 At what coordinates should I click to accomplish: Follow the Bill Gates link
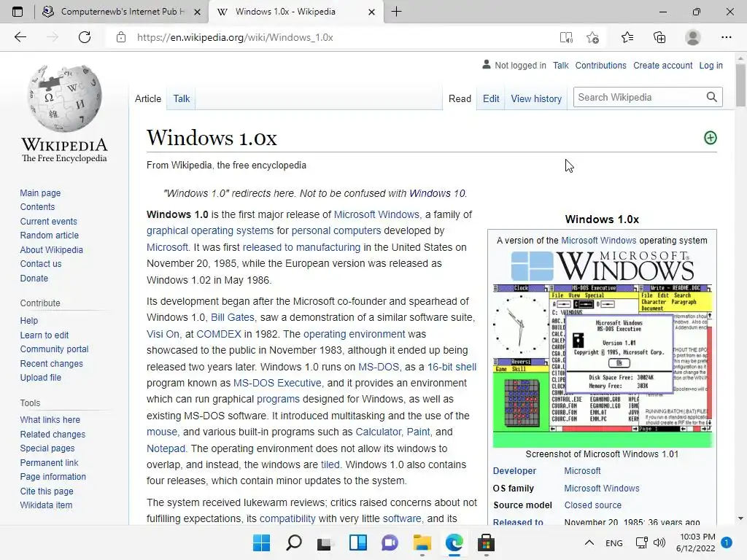pyautogui.click(x=233, y=317)
